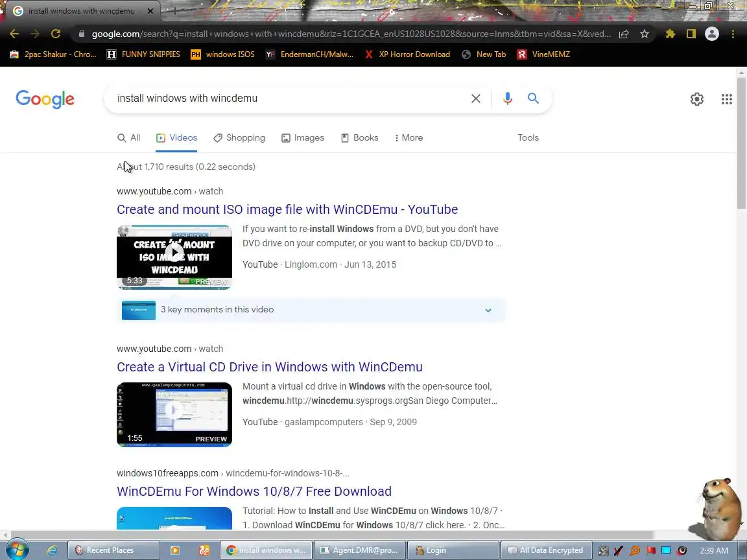Screen dimensions: 747x560
Task: Go back using the browser back arrow
Action: 14,34
